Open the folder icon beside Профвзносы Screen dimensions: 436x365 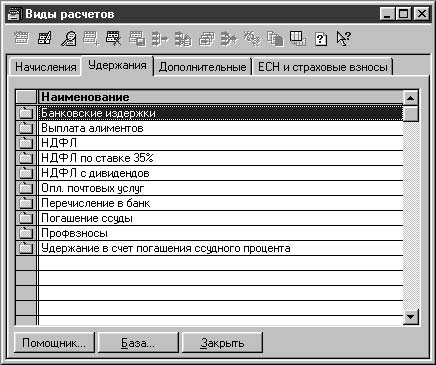[26, 233]
